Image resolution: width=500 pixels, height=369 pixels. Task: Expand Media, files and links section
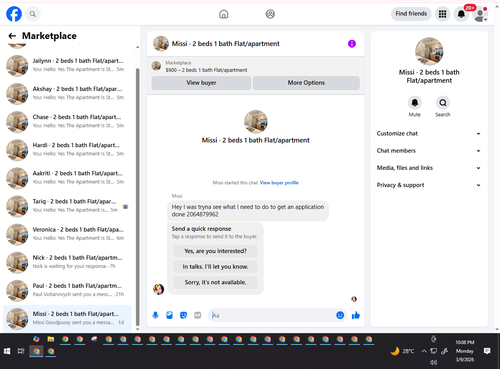click(429, 168)
